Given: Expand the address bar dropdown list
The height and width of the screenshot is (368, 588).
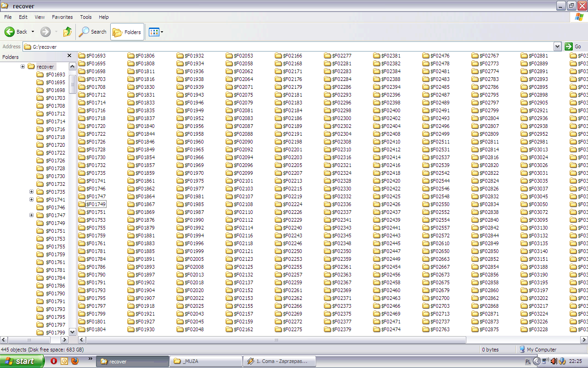Looking at the screenshot, I should pos(557,46).
